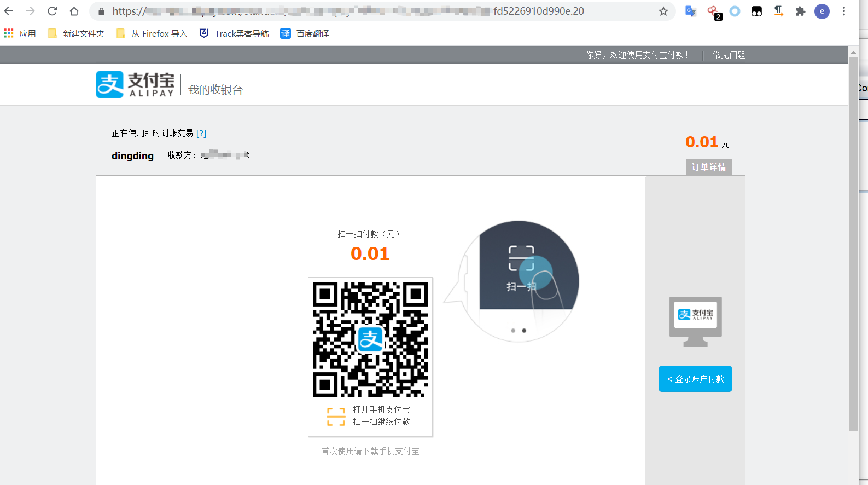Viewport: 868px width, 485px height.
Task: Open the profile avatar labeled e
Action: [822, 11]
